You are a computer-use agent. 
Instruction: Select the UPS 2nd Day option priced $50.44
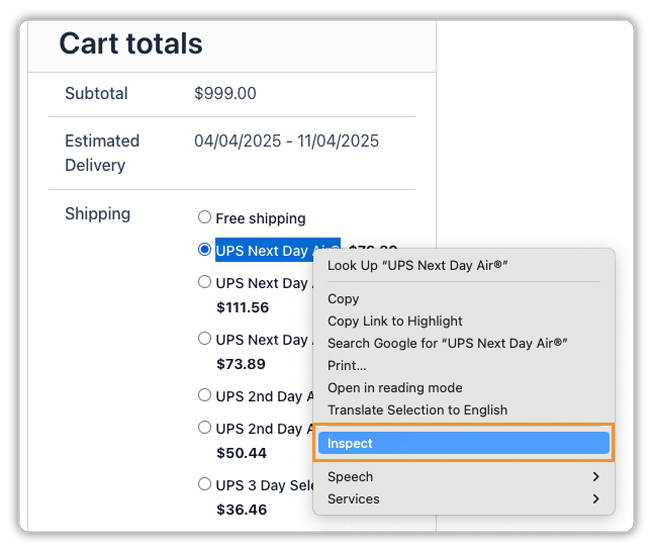click(x=204, y=428)
